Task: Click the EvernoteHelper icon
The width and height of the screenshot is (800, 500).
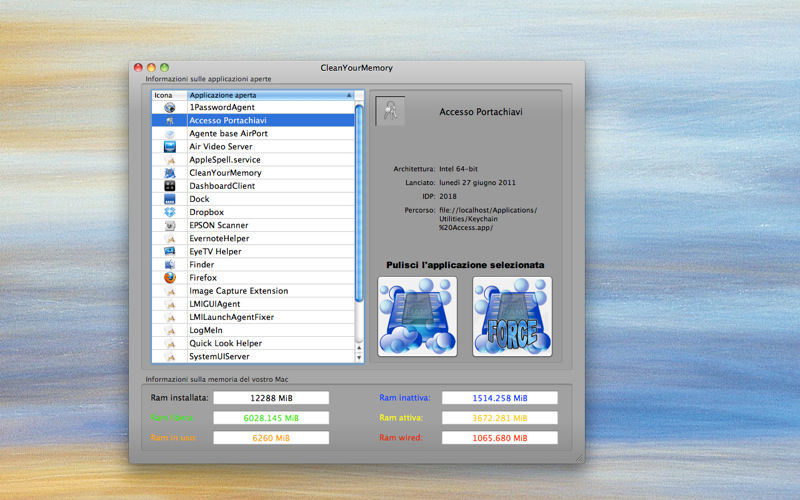Action: (170, 238)
